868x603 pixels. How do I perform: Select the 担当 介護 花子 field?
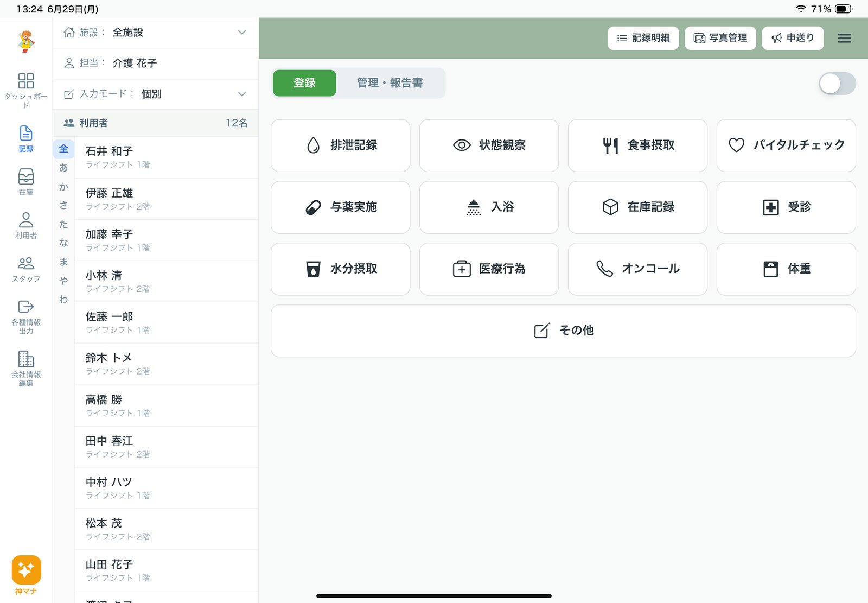coord(156,63)
